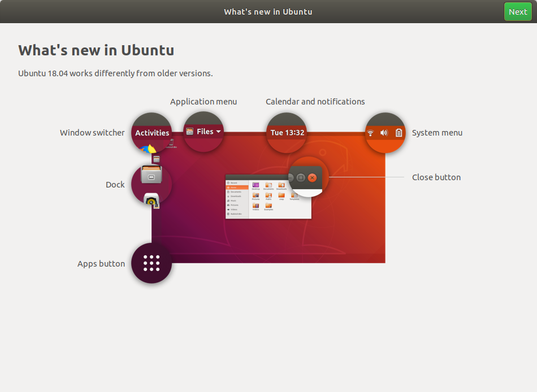Click the "Apps button" label
Screen dimensions: 537x392
click(101, 264)
